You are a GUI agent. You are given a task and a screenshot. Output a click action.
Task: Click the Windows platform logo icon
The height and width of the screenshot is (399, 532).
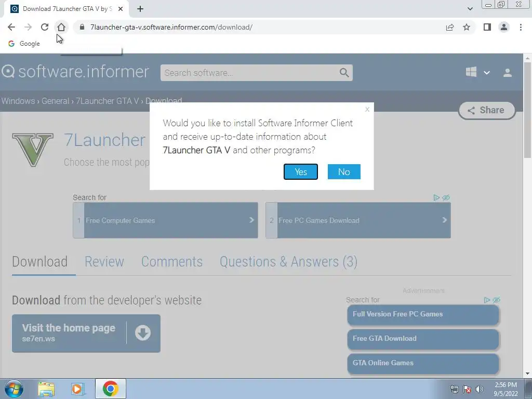[471, 72]
